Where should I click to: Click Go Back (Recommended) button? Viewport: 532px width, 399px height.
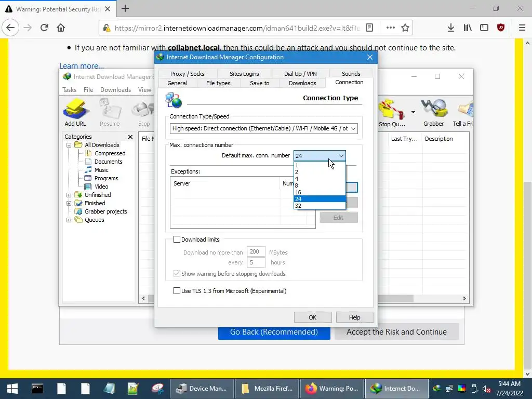[274, 332]
